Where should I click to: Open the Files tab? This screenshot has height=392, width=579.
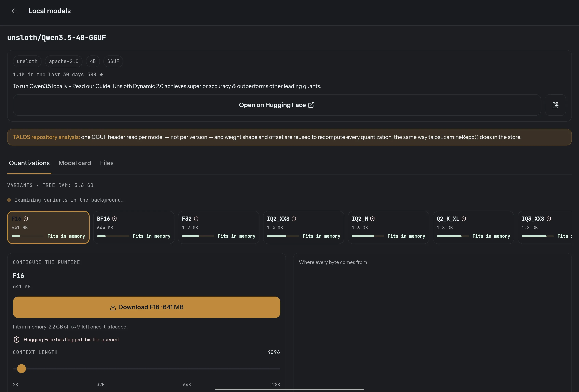pyautogui.click(x=107, y=163)
